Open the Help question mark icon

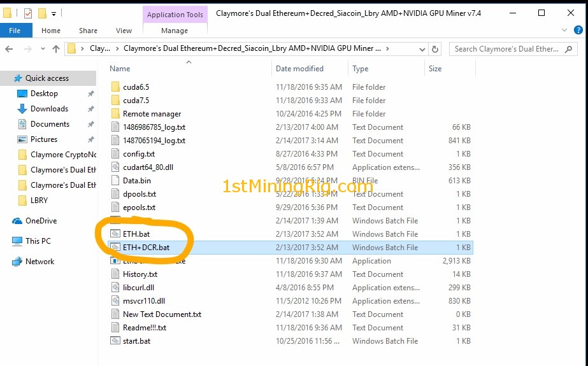578,30
